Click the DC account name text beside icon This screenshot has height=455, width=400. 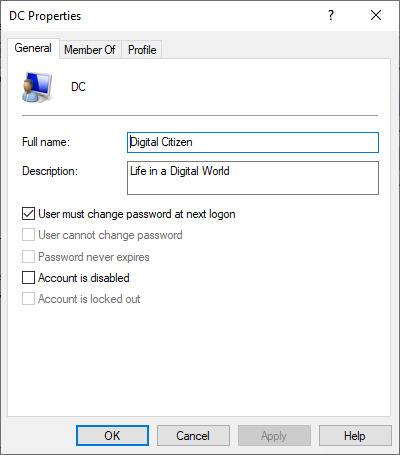pos(78,87)
